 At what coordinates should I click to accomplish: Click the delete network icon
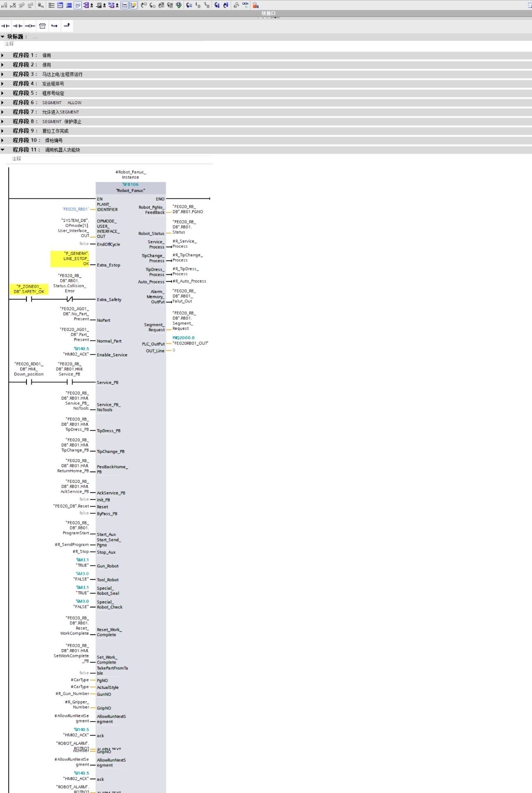(13, 5)
